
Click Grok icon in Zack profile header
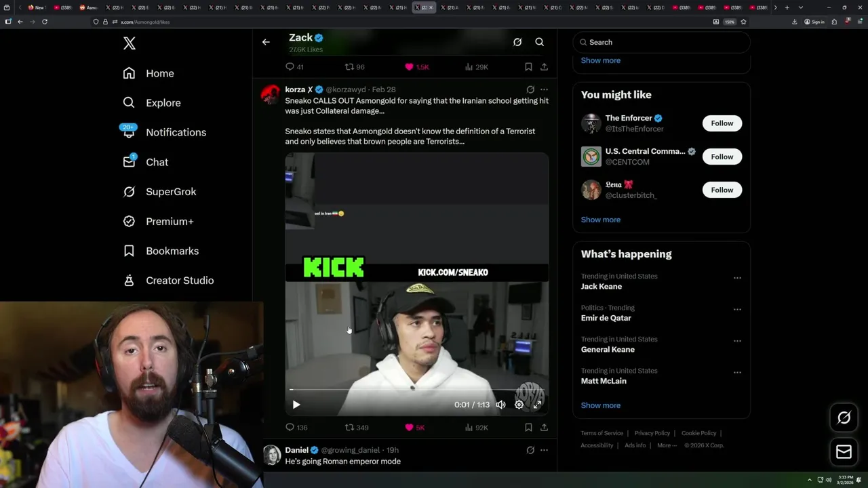point(517,42)
